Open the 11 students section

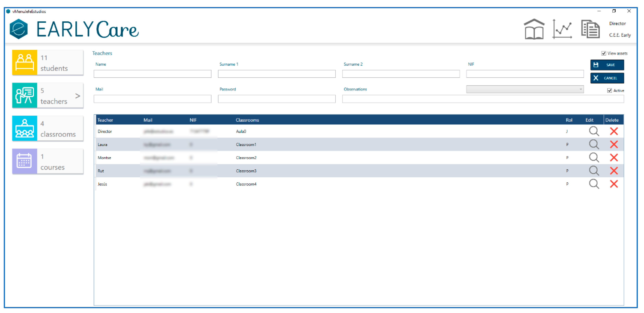[48, 63]
